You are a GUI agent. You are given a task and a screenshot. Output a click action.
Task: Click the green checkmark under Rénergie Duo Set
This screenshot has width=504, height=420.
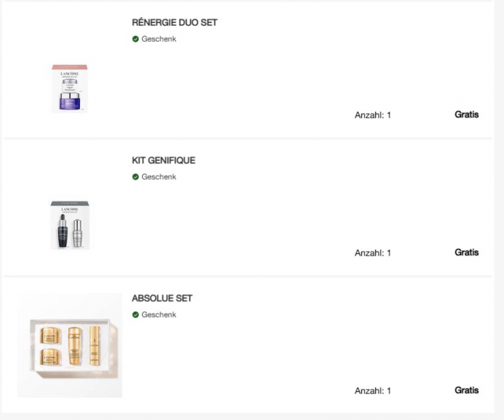136,40
